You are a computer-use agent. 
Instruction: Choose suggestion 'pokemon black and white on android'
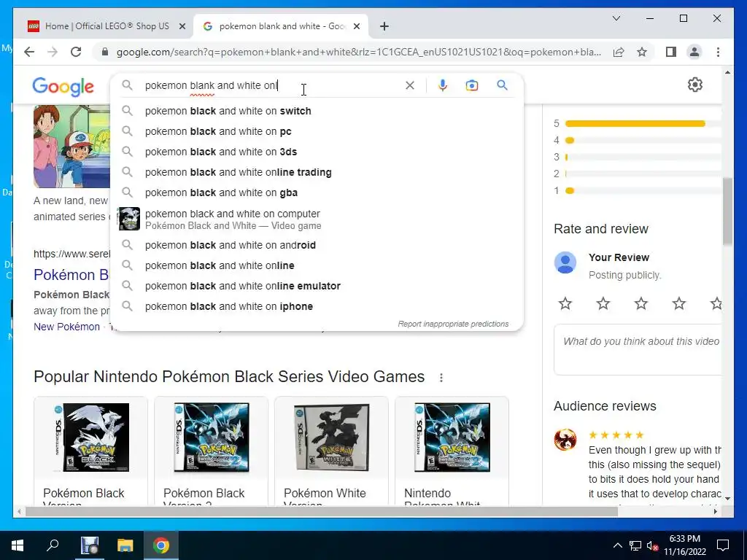pos(317,245)
